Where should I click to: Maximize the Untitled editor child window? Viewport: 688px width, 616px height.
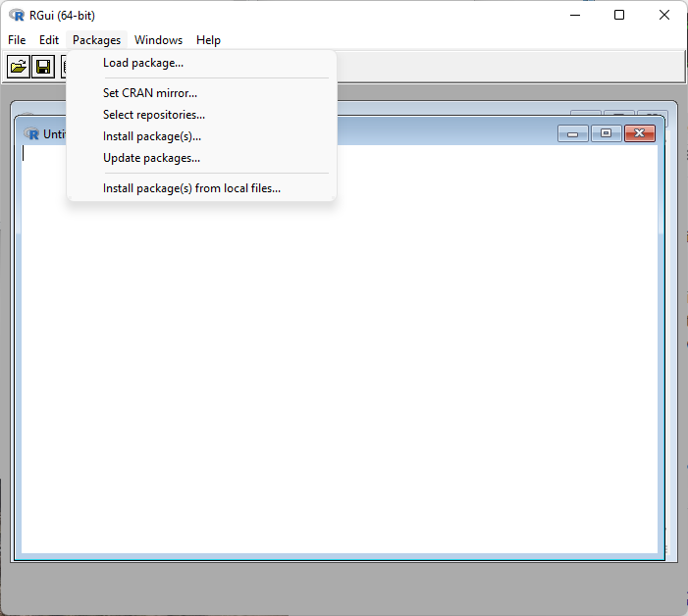[x=606, y=133]
